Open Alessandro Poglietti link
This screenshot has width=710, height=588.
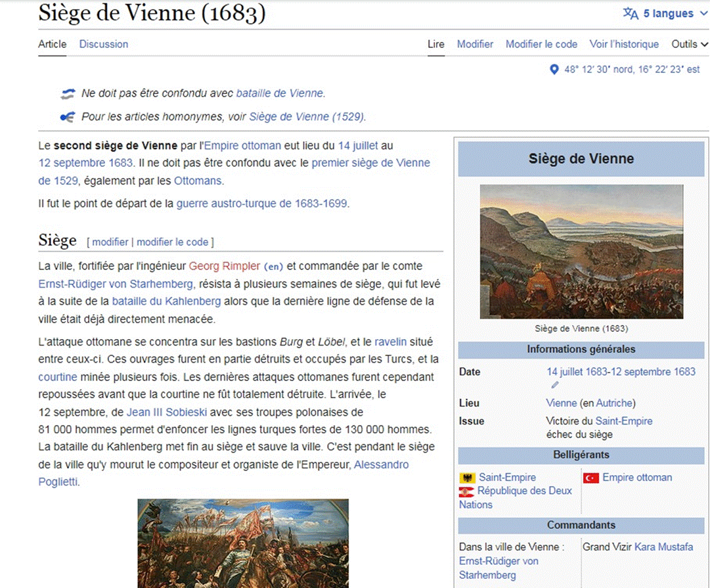(x=381, y=464)
